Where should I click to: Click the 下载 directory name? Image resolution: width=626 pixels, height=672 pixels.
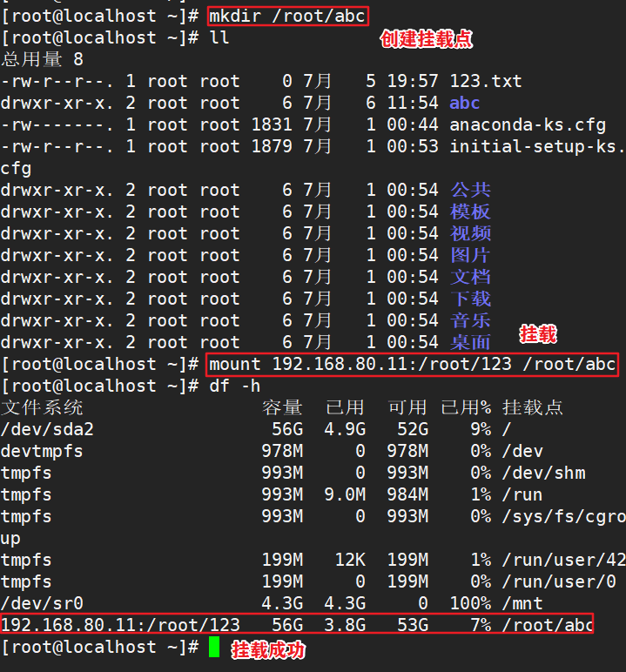[x=470, y=299]
